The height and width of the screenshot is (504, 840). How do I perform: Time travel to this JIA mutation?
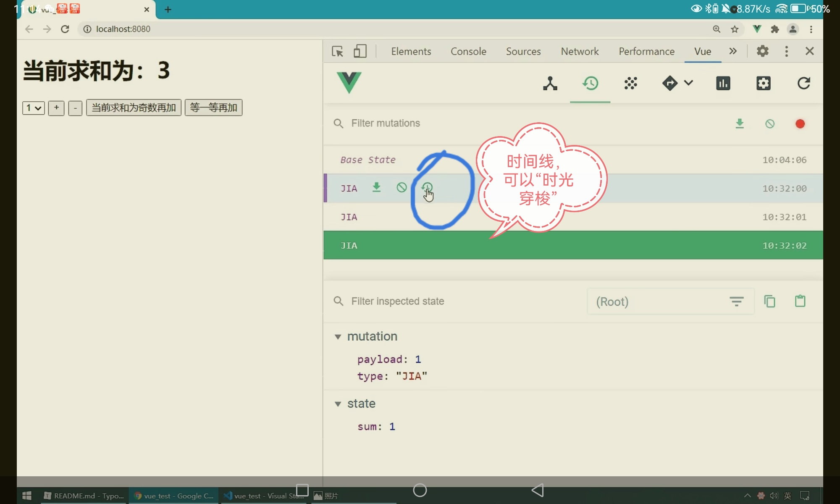coord(427,188)
